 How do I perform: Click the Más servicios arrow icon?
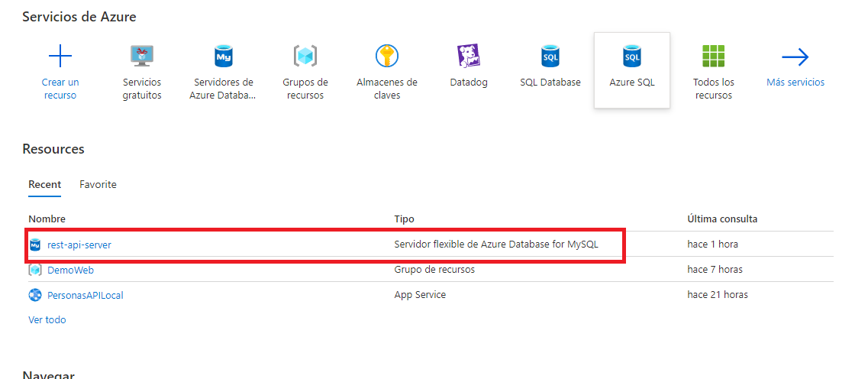pyautogui.click(x=795, y=56)
